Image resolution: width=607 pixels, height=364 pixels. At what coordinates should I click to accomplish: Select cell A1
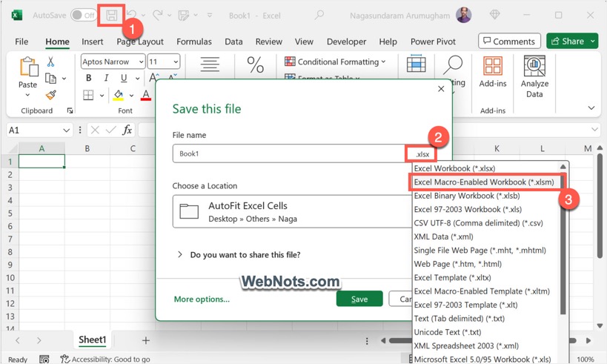42,162
